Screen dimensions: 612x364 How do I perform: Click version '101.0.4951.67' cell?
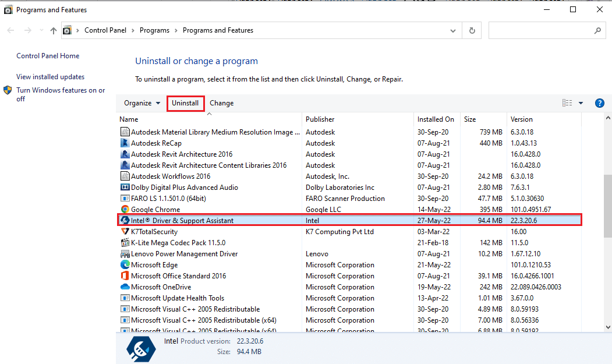tap(531, 209)
